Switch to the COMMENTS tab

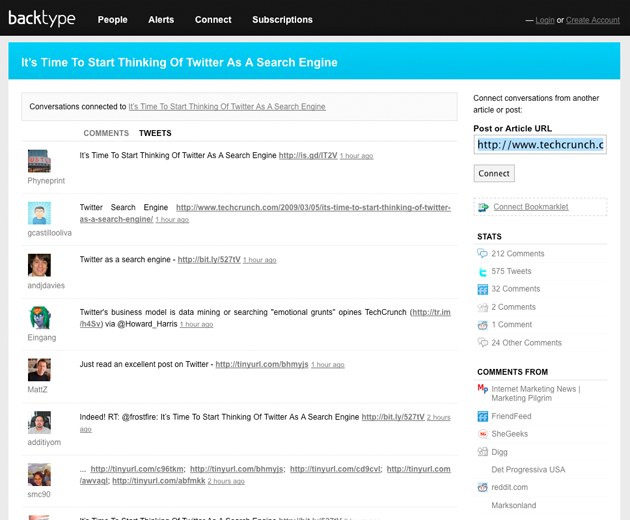pos(106,133)
